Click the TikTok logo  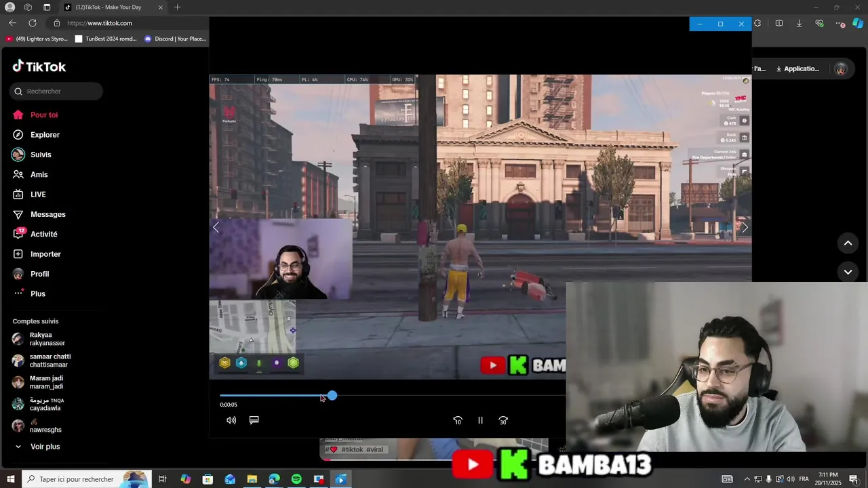[39, 66]
